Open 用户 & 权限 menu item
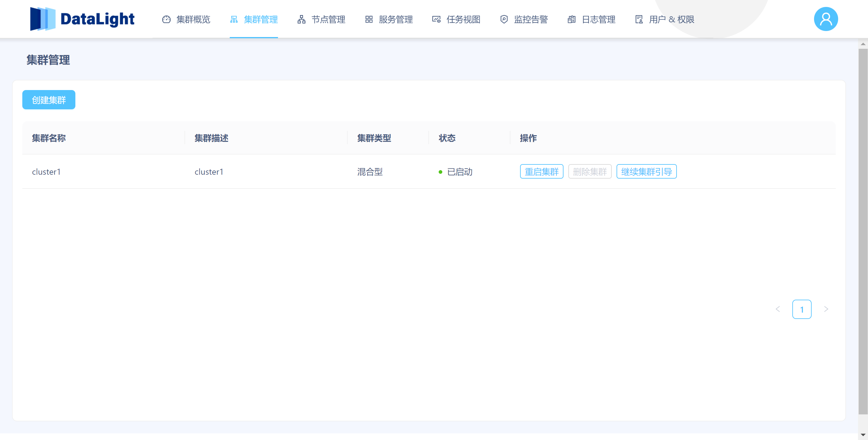868x440 pixels. pyautogui.click(x=665, y=20)
